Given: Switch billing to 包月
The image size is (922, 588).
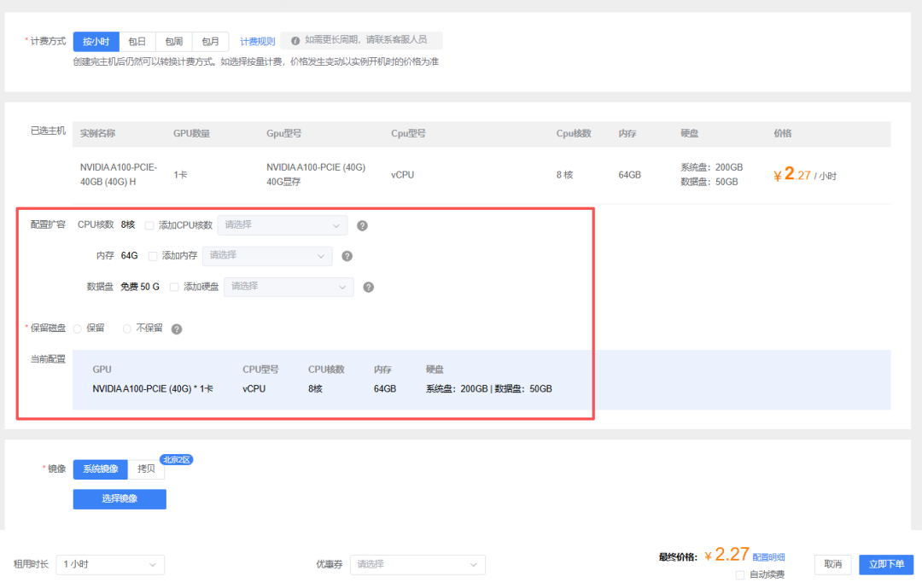Looking at the screenshot, I should point(211,42).
